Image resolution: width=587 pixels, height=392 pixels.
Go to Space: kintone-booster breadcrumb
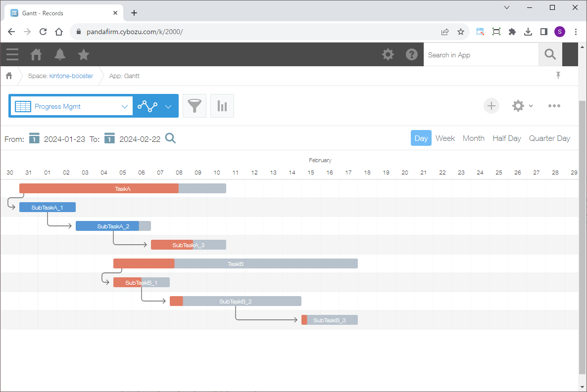tap(60, 76)
